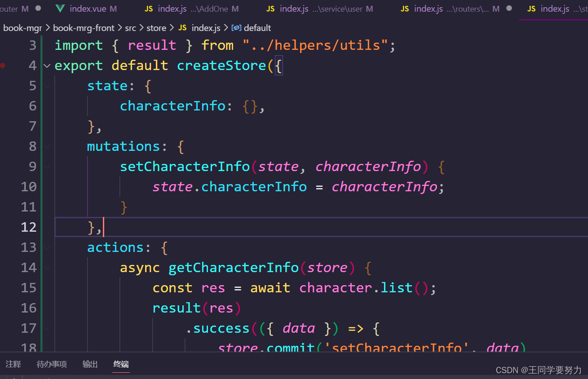This screenshot has width=588, height=379.
Task: Click the book-mgr breadcrumb
Action: pyautogui.click(x=22, y=28)
